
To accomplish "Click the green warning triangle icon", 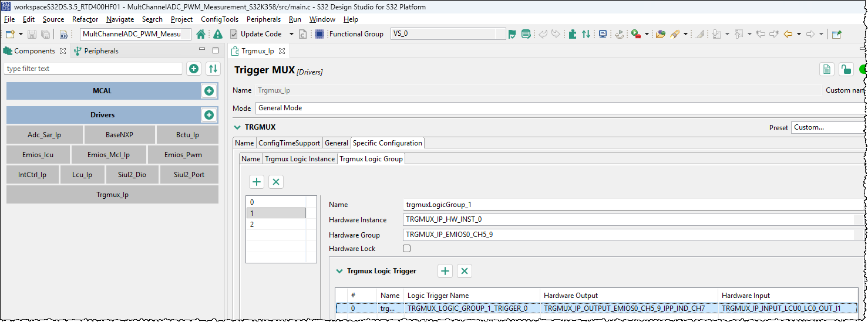I will click(x=218, y=34).
